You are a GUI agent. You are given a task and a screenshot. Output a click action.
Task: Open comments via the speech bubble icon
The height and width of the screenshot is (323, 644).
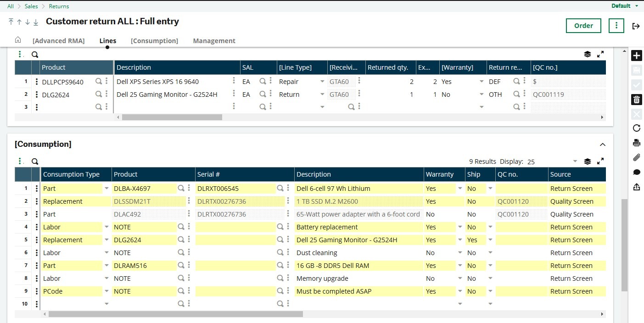(636, 172)
